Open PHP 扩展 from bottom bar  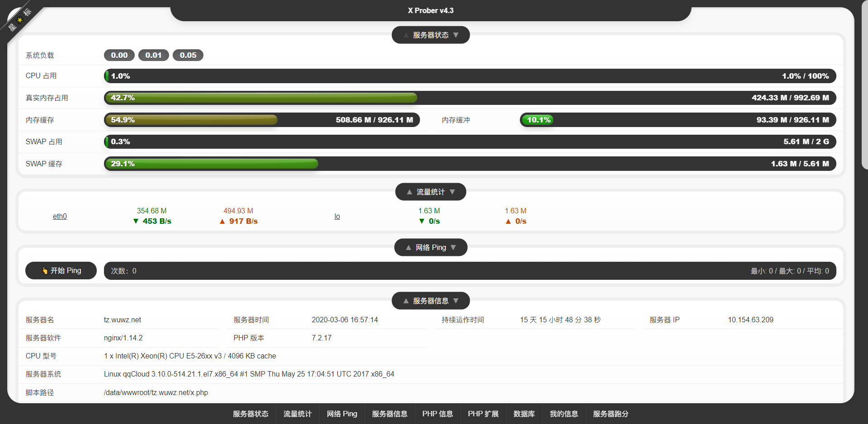click(483, 414)
